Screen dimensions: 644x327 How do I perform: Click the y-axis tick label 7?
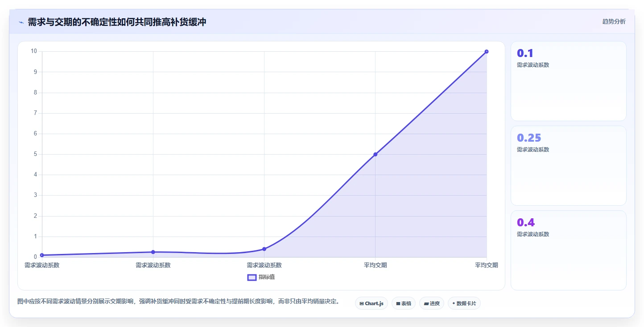coord(35,113)
